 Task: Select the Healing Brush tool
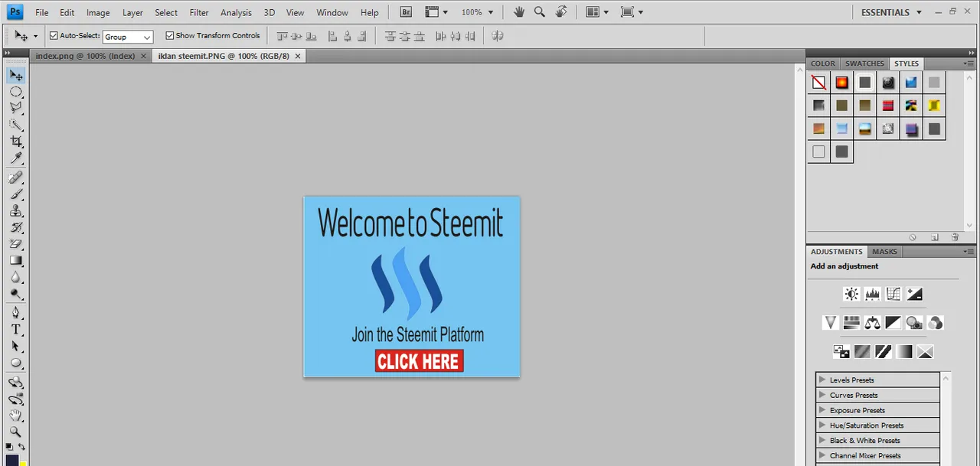tap(15, 178)
